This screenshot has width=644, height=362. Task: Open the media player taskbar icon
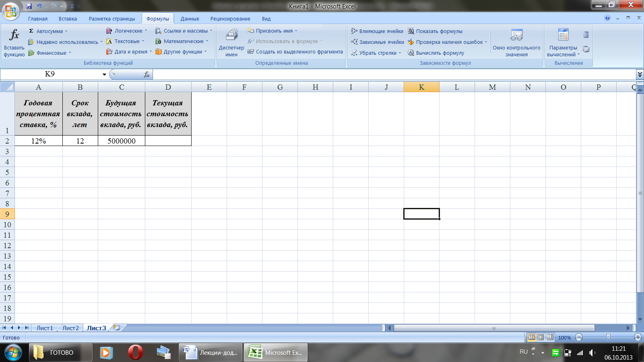click(106, 352)
